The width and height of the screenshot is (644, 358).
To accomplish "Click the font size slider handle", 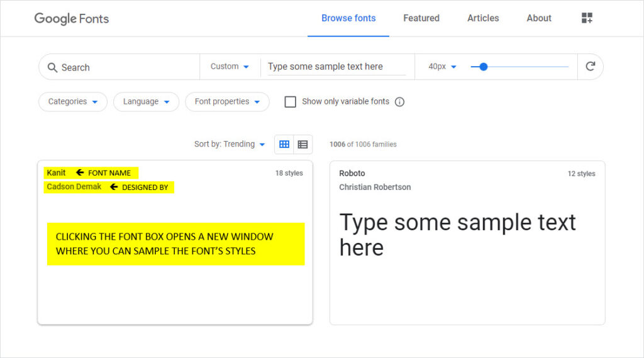I will (484, 67).
